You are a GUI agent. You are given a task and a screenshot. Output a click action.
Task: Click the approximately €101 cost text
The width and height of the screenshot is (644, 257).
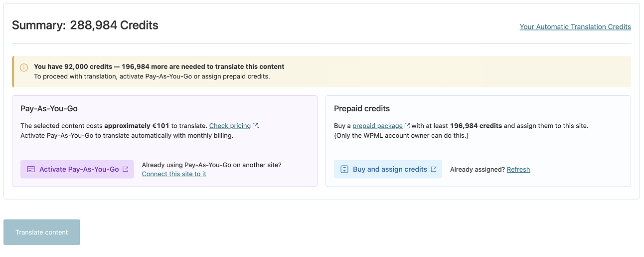point(137,126)
